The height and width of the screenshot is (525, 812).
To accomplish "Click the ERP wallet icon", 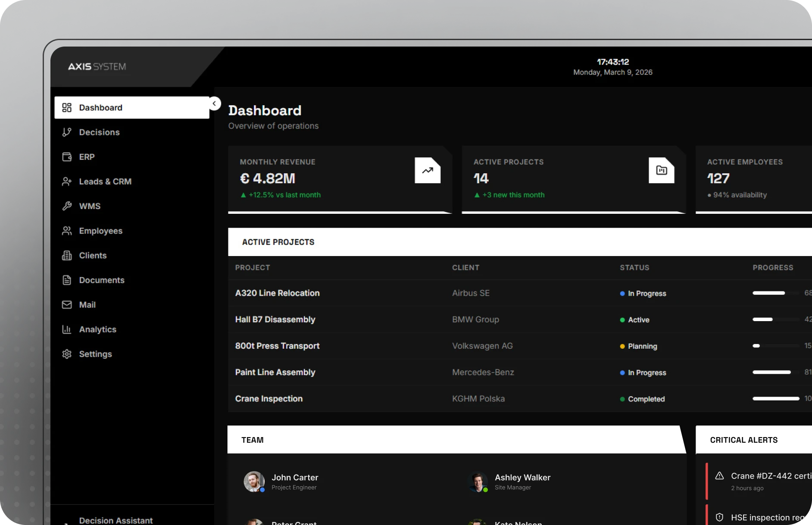I will 66,157.
